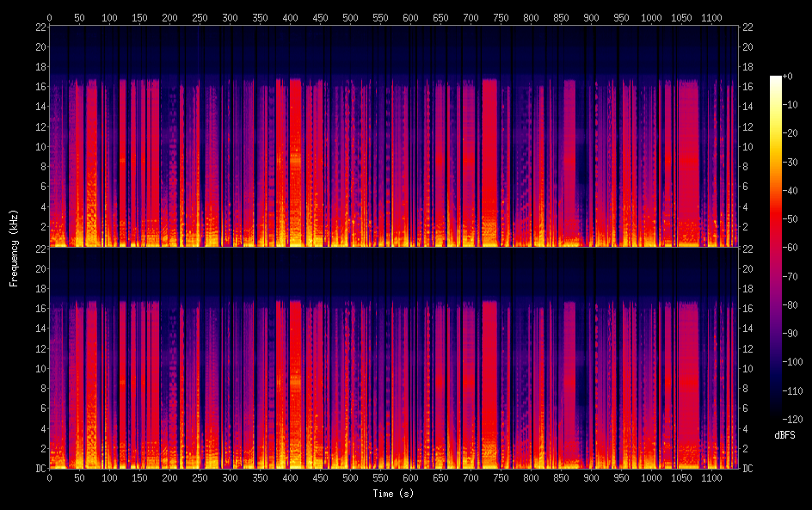The width and height of the screenshot is (812, 510).
Task: Click the 'Time (s)' axis title
Action: coord(392,494)
